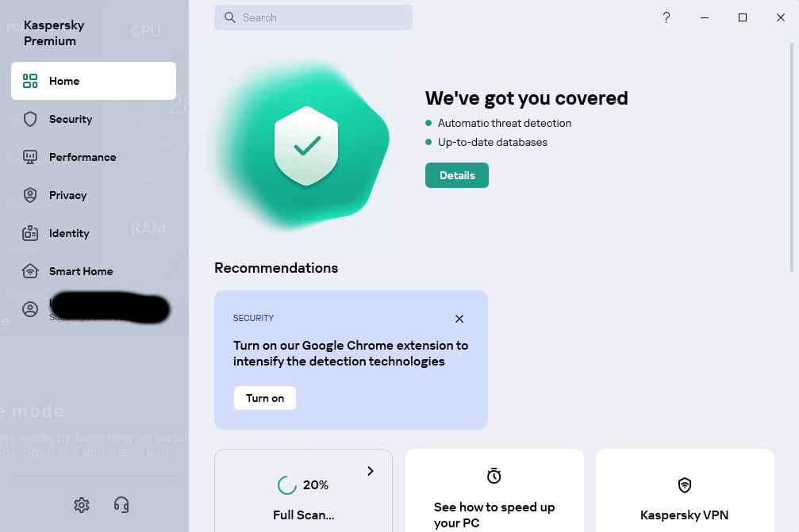The height and width of the screenshot is (532, 799).
Task: Click the vertical scrollbar on the right
Action: [792, 158]
